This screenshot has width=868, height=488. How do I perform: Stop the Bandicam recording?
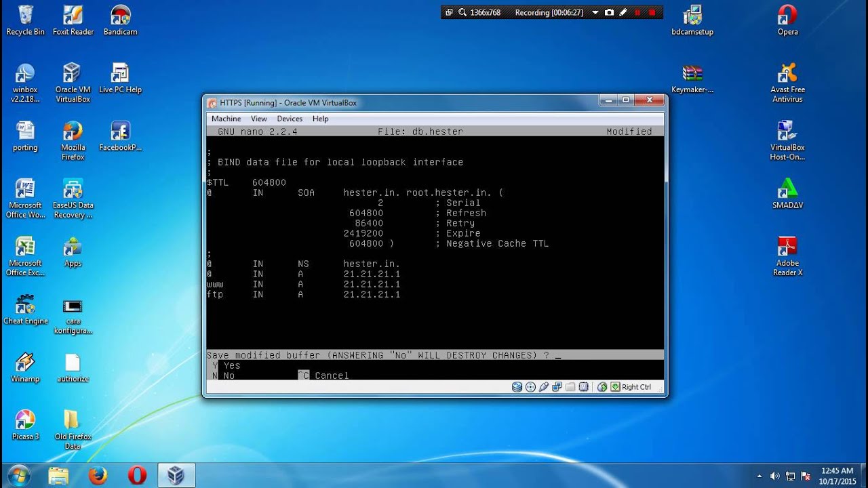(x=652, y=12)
